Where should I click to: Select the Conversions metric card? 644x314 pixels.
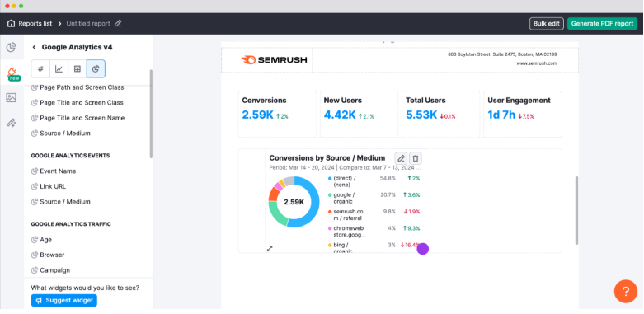tap(277, 114)
